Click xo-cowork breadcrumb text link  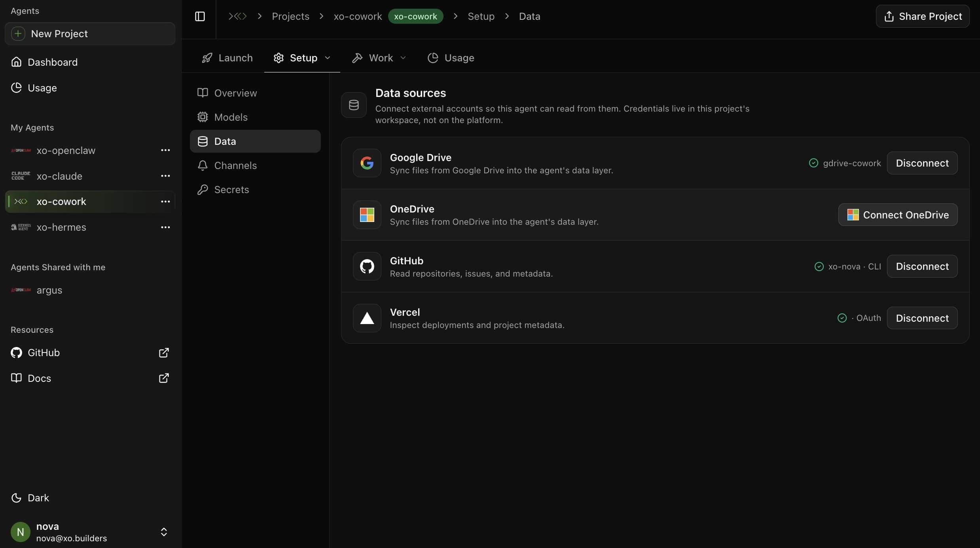click(x=358, y=16)
